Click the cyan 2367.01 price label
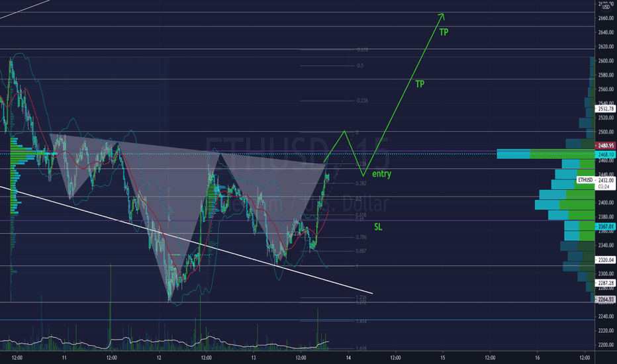This screenshot has width=617, height=364. tap(606, 226)
